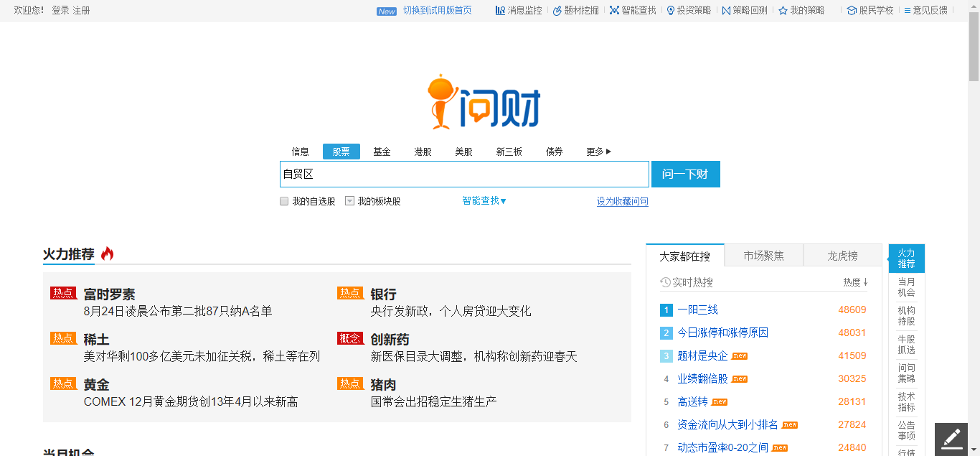The width and height of the screenshot is (980, 456).
Task: Click the 国常会出招稳定生猪生产 text
Action: pos(434,401)
